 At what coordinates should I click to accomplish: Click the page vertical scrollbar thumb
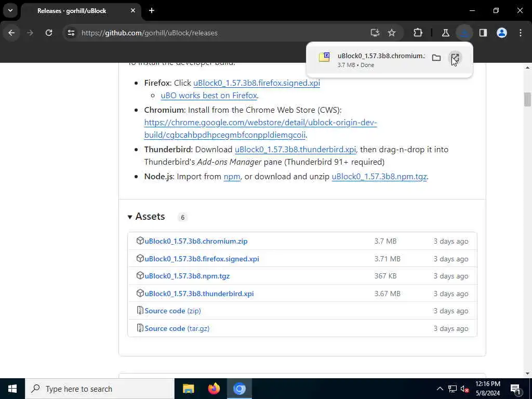point(527,99)
